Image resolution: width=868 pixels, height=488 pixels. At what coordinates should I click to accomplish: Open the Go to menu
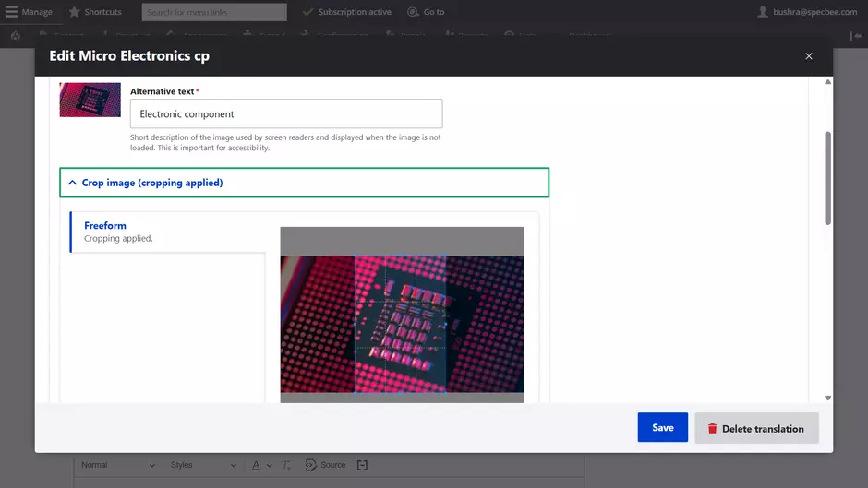pos(426,12)
